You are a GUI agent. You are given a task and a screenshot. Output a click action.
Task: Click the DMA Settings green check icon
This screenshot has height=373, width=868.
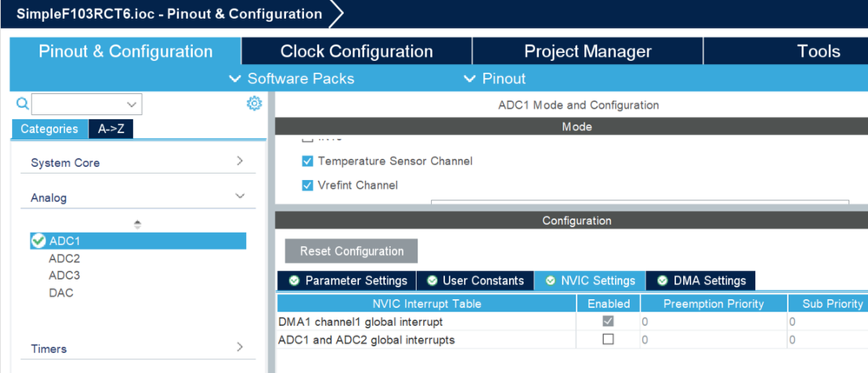click(662, 281)
